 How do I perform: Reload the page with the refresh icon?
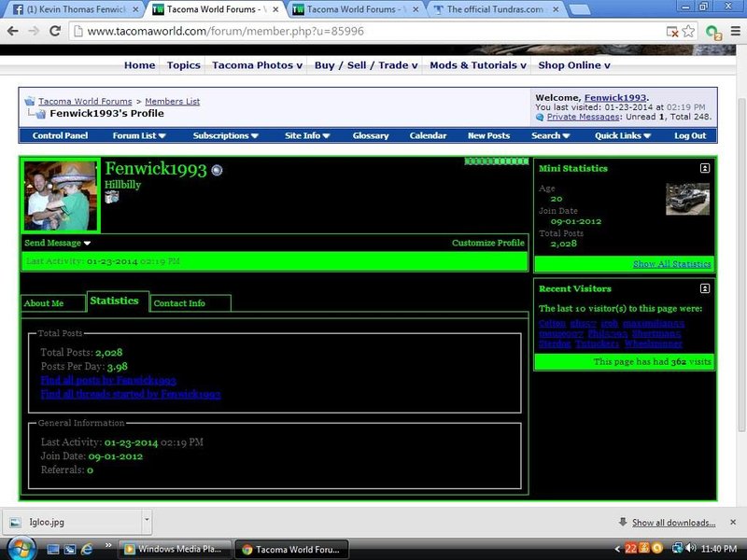pos(55,31)
